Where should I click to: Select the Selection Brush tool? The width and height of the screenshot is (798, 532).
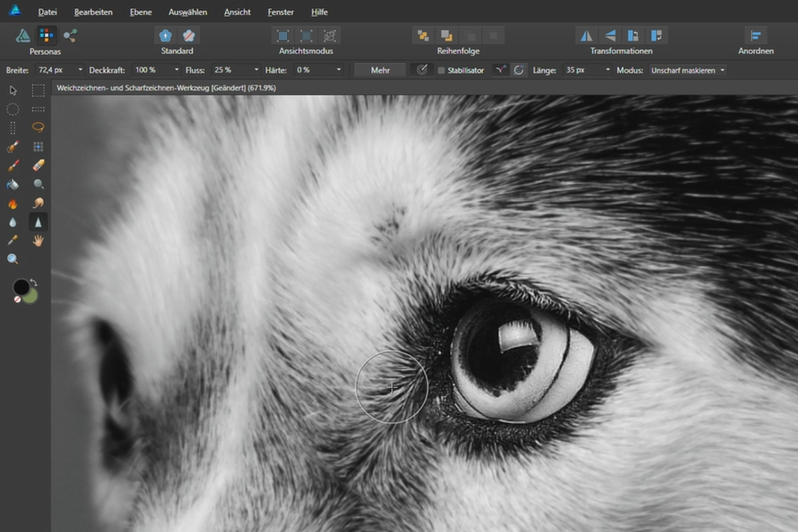13,146
